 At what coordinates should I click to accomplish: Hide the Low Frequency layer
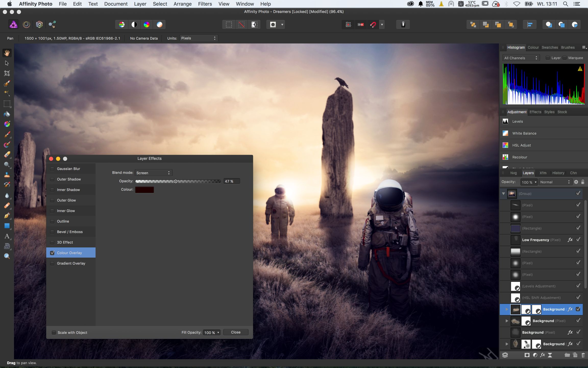point(578,240)
